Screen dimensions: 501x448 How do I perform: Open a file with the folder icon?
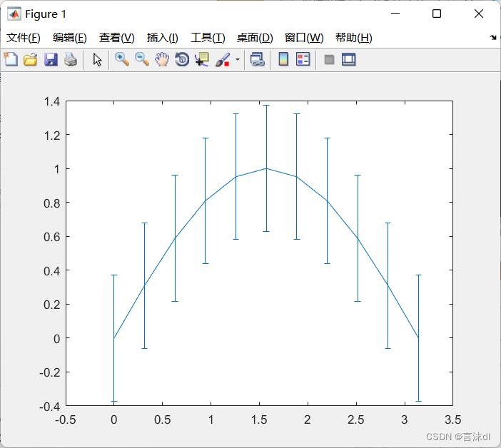[x=30, y=60]
